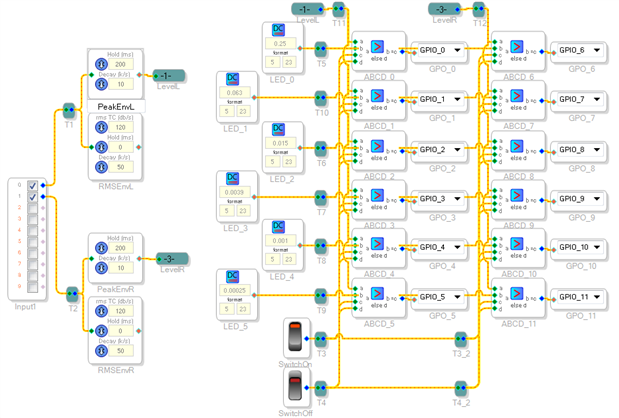Uncheck Input1 channel 0 checkbox
This screenshot has width=619, height=418.
pos(32,185)
